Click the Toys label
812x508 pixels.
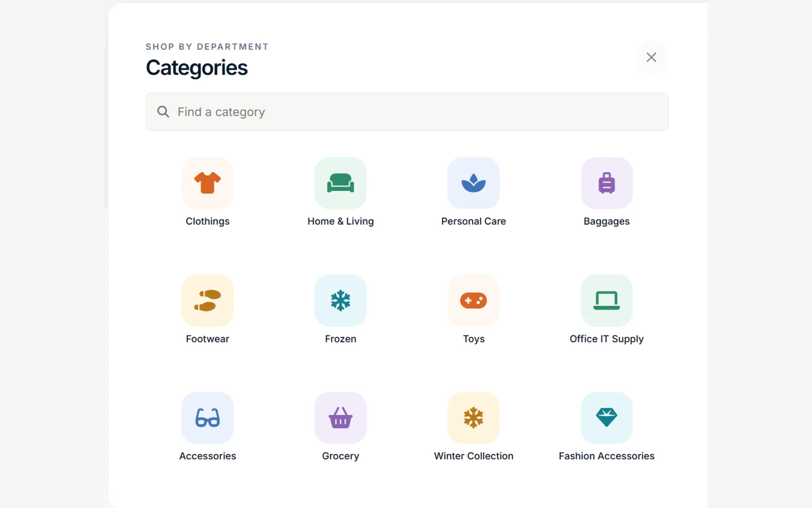click(473, 339)
